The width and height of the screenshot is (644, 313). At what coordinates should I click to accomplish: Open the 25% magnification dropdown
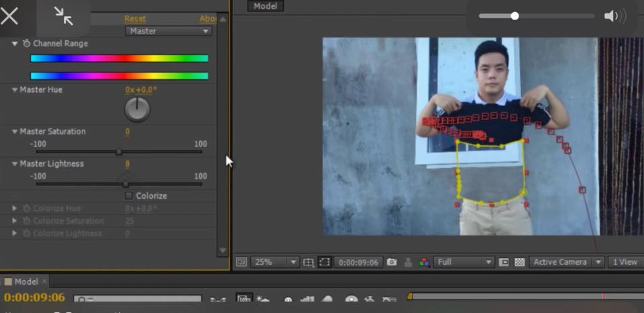coord(274,262)
